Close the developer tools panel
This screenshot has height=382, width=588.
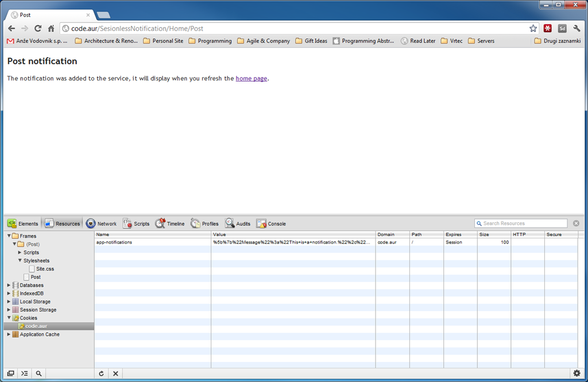click(x=576, y=223)
